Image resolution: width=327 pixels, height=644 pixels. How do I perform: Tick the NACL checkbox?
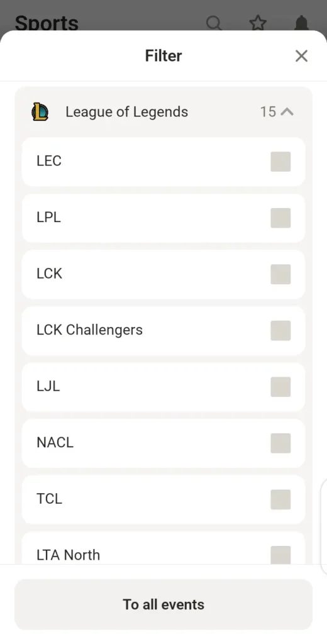[x=280, y=443]
